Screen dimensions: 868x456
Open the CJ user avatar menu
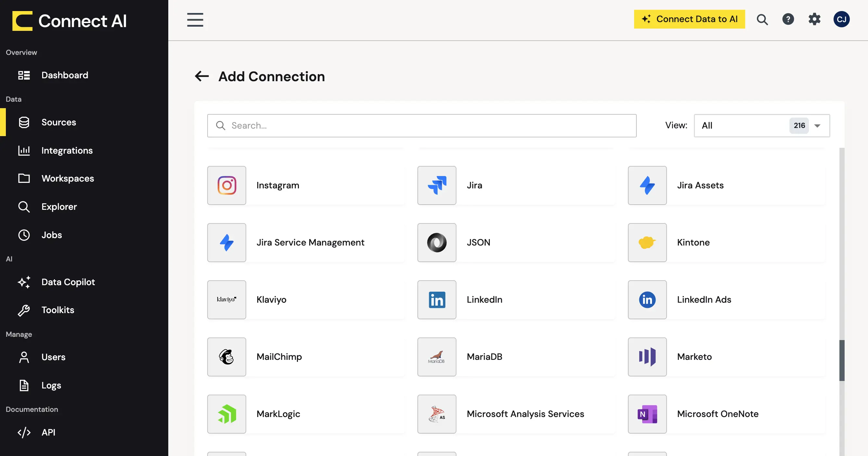(x=841, y=19)
